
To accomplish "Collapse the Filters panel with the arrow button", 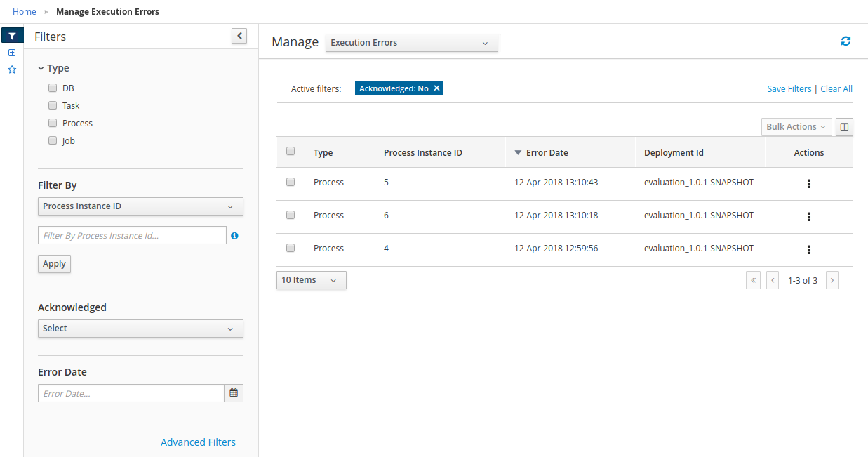I will [239, 36].
